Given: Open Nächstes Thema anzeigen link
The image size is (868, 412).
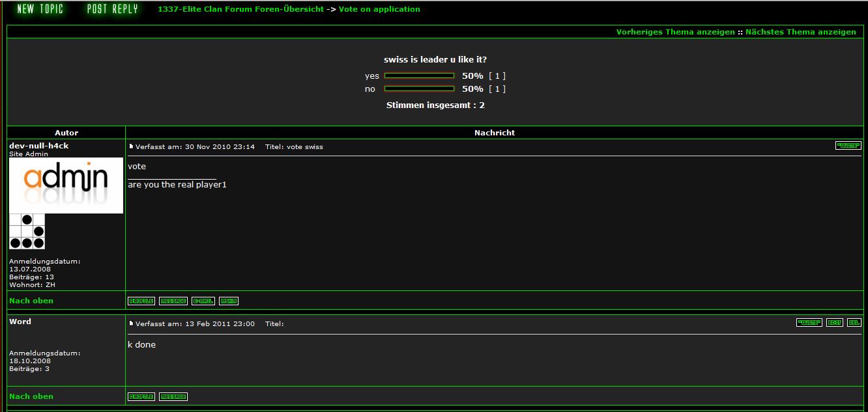Looking at the screenshot, I should click(x=800, y=32).
